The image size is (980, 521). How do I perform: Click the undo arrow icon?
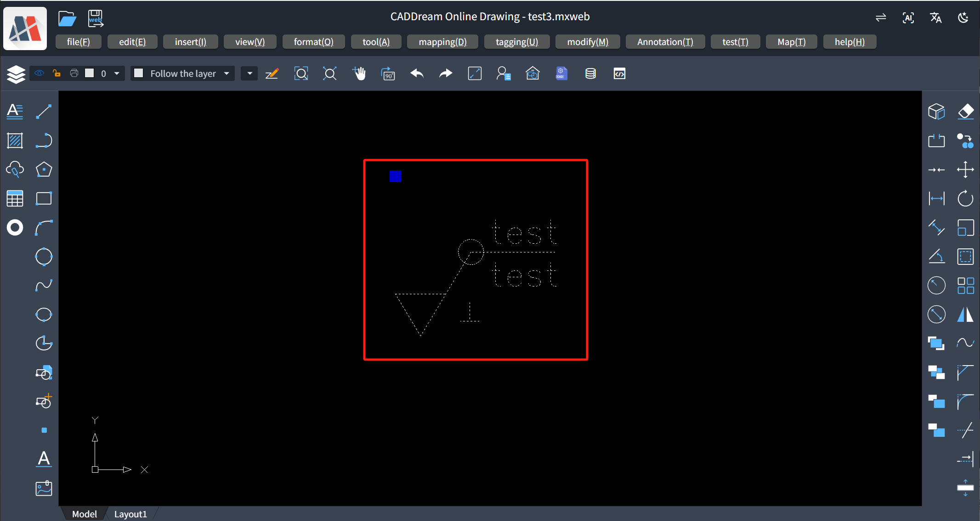(417, 74)
